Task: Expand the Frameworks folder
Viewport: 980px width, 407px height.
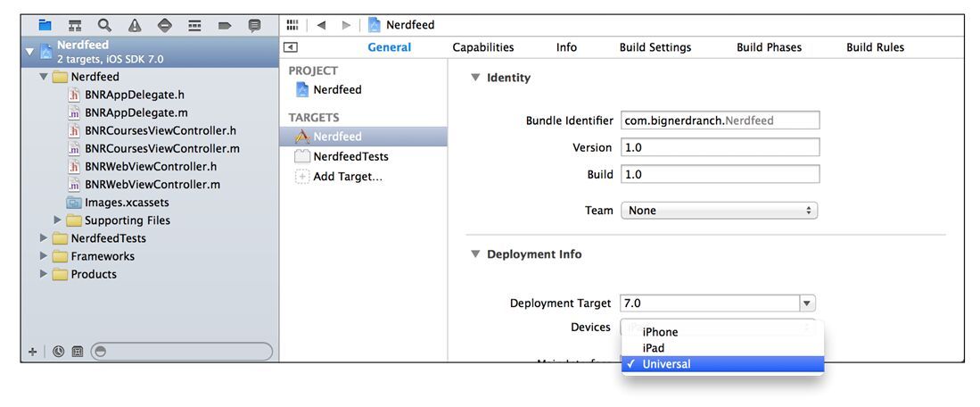Action: click(x=43, y=256)
